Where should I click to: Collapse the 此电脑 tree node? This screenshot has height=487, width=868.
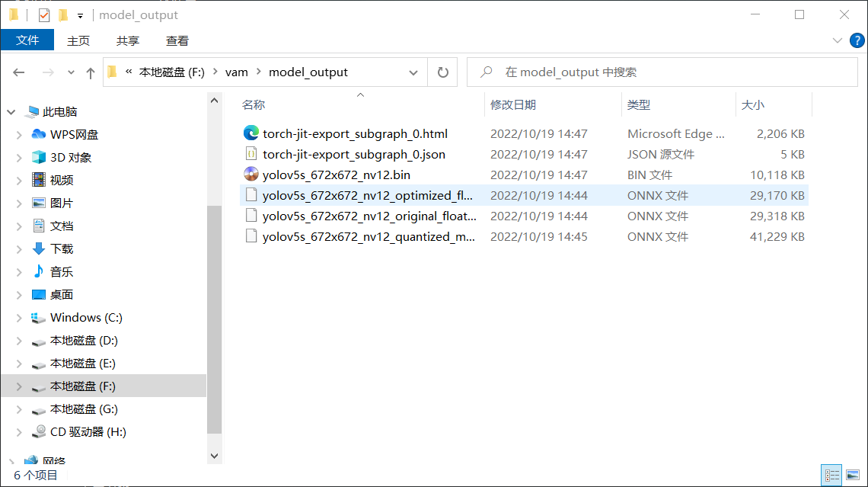point(11,112)
